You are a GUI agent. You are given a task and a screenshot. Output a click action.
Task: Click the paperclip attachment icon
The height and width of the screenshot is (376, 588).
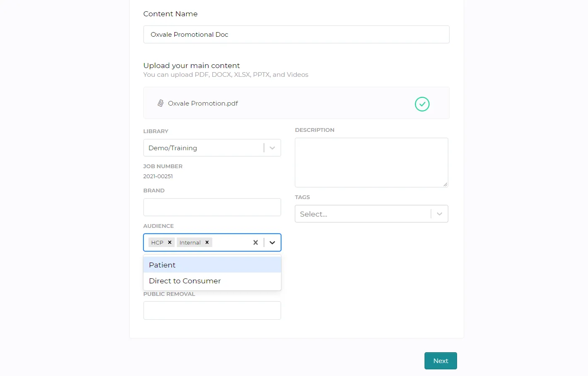[x=161, y=103]
